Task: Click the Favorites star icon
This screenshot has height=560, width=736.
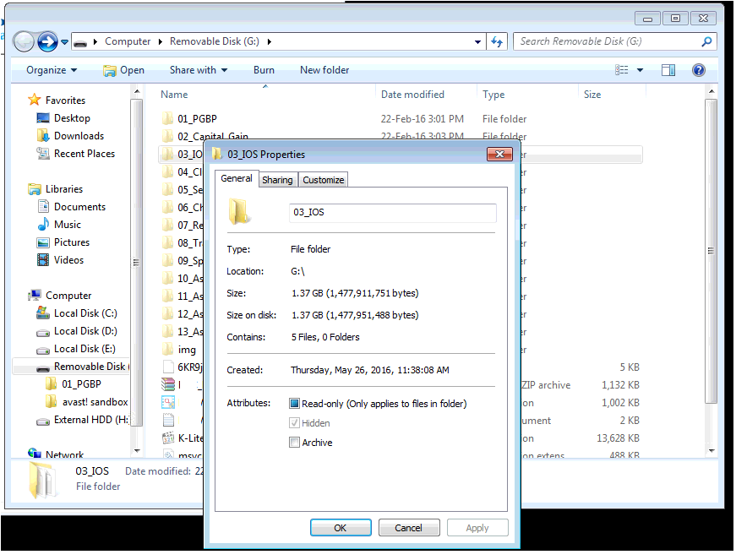Action: click(x=35, y=101)
